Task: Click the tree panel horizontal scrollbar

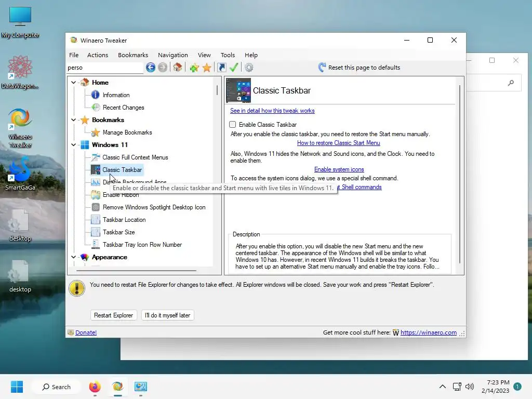Action: click(136, 271)
